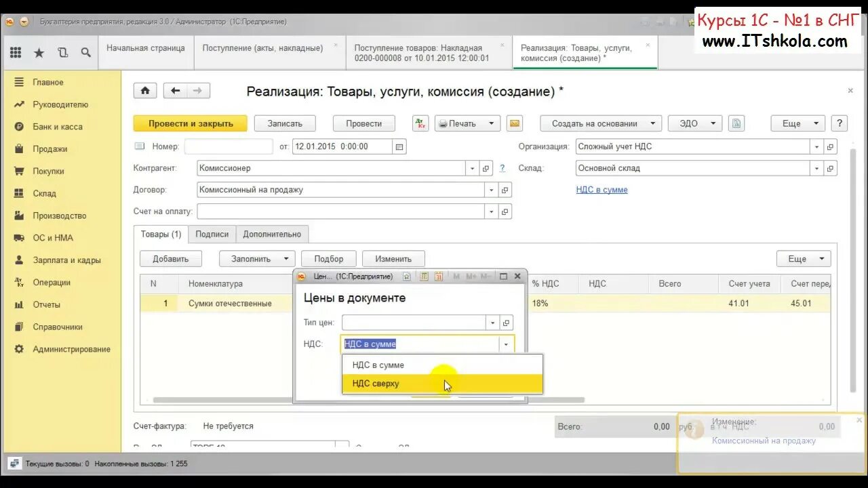The height and width of the screenshot is (488, 868).
Task: Expand Создать на основании dropdown
Action: click(653, 123)
